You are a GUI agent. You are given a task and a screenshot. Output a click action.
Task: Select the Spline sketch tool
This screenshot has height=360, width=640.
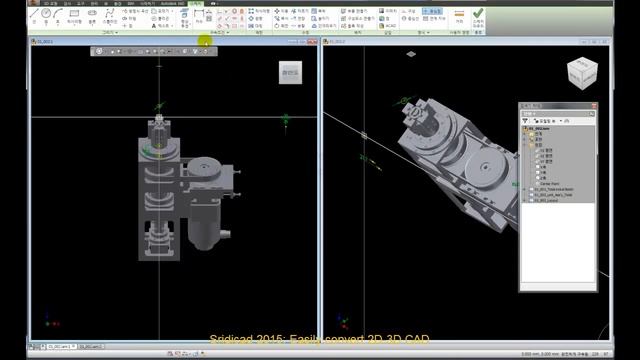[x=109, y=16]
